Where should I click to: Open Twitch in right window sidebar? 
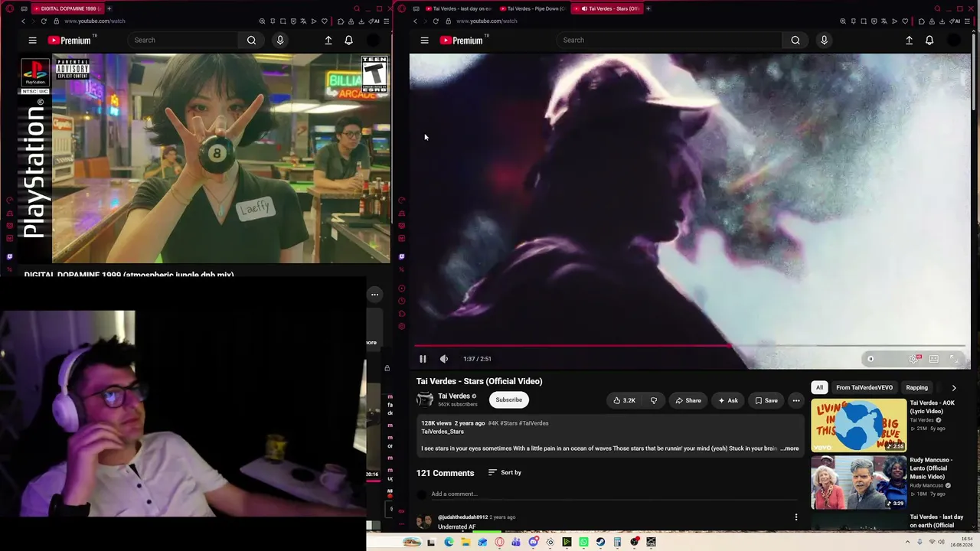pyautogui.click(x=402, y=257)
